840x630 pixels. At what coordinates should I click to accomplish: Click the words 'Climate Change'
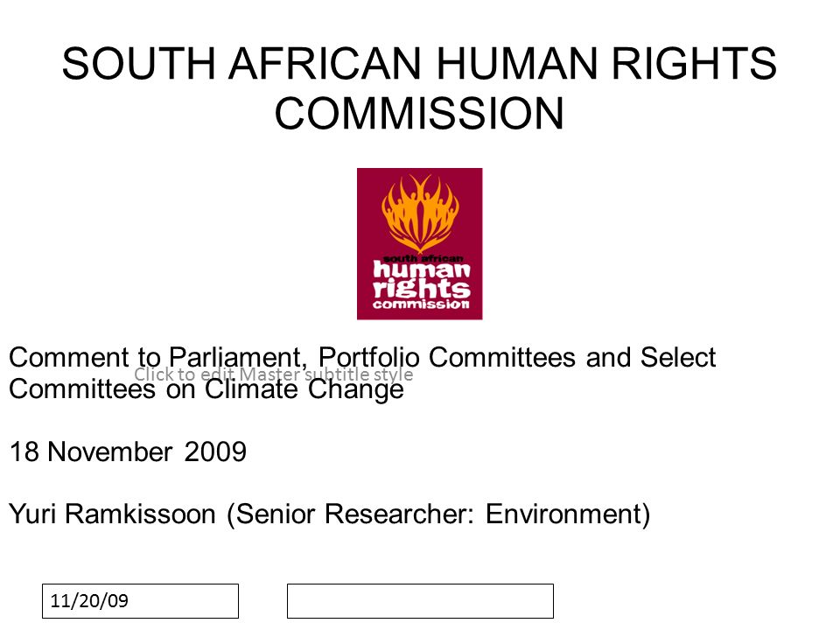click(x=304, y=389)
